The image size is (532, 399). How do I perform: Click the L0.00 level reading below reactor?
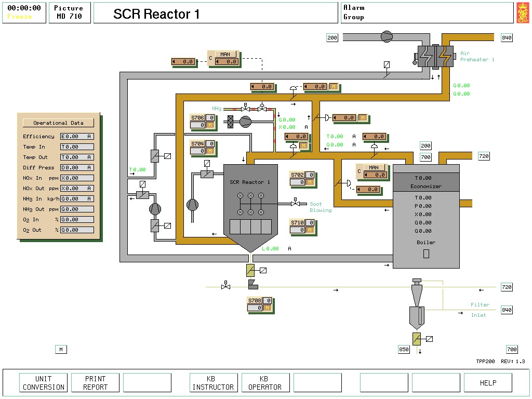click(x=270, y=249)
